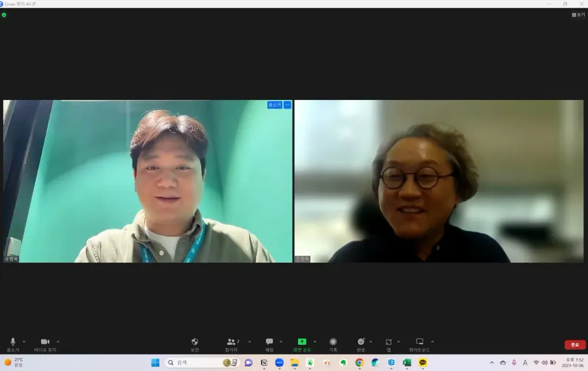Expand screen share options arrow
The width and height of the screenshot is (588, 371).
[x=315, y=342]
